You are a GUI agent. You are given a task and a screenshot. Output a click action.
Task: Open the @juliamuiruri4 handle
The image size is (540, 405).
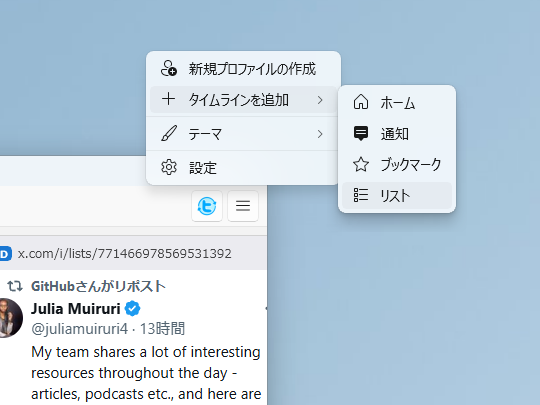pos(79,329)
